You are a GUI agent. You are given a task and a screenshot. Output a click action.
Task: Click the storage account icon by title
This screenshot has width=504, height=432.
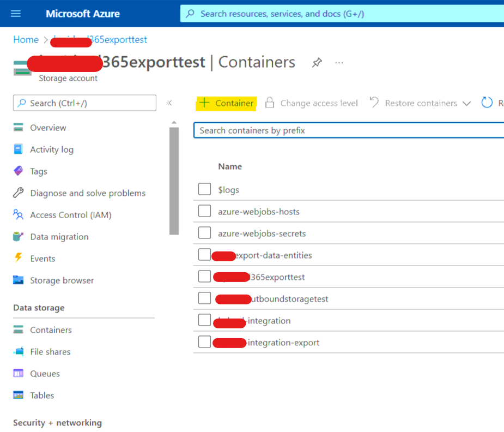coord(22,68)
